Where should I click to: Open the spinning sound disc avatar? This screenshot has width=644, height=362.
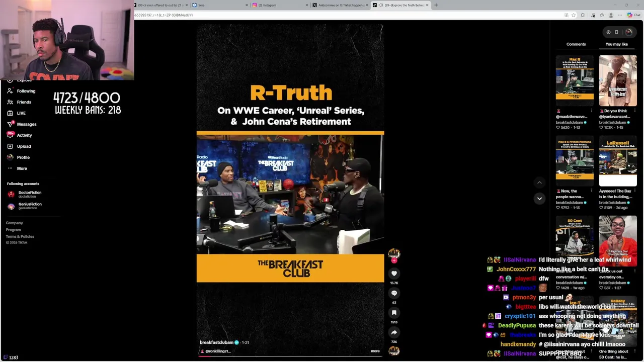coord(394,350)
